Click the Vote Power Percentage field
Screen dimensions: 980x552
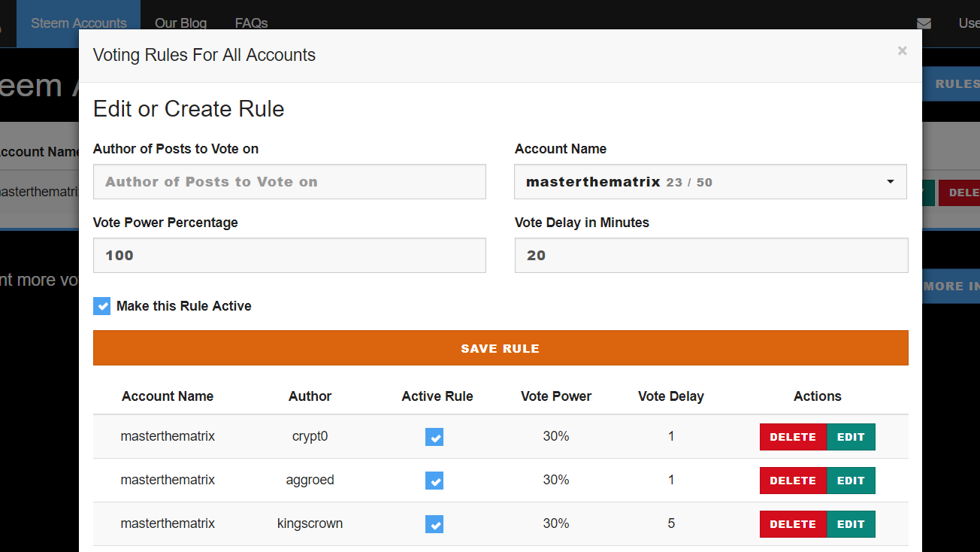[x=289, y=256]
